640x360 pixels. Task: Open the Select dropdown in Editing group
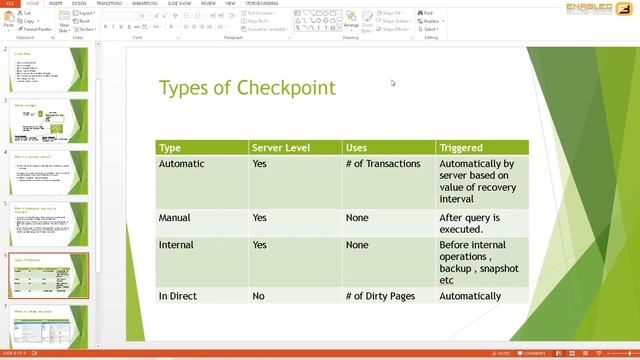(428, 29)
